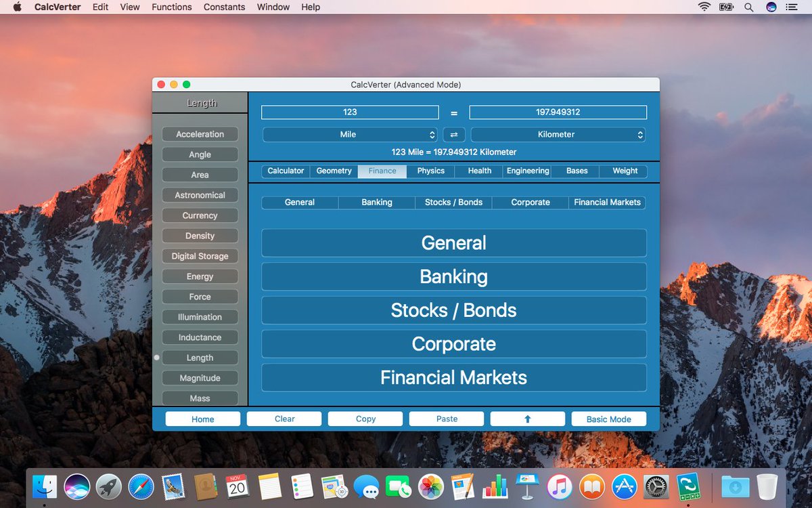Open Launchpad rocket icon in dock
This screenshot has width=812, height=508.
109,486
